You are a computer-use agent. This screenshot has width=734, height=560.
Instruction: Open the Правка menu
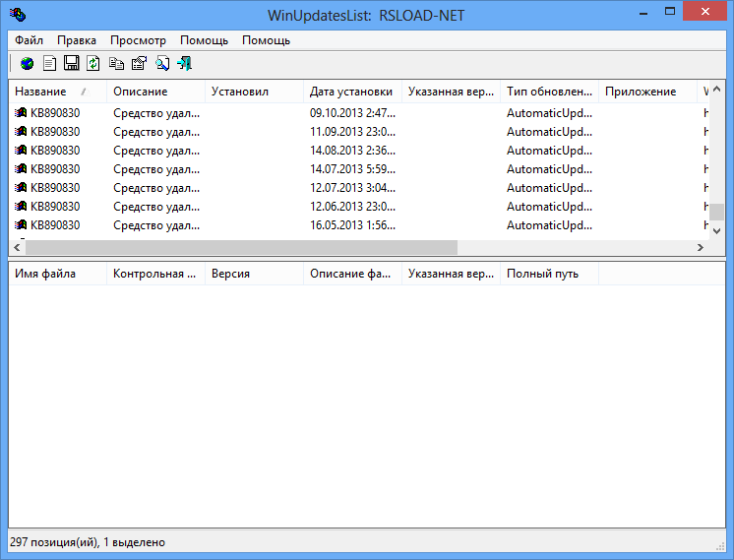[x=77, y=40]
